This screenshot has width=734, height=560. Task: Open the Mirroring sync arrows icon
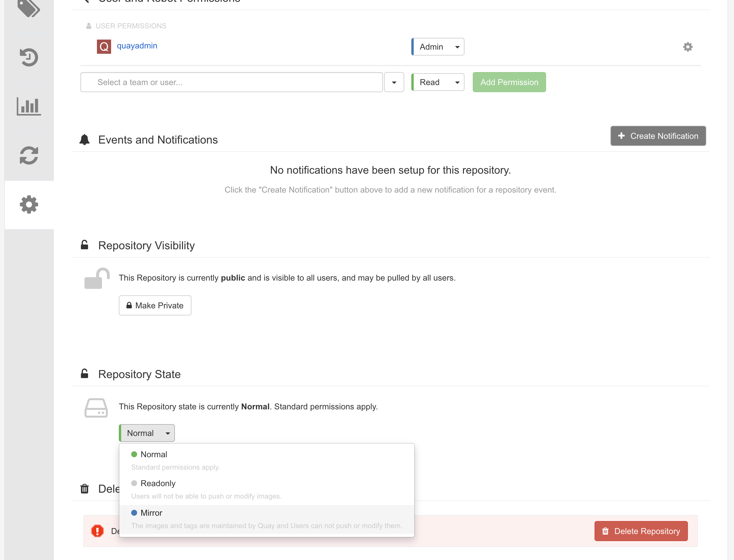[29, 155]
